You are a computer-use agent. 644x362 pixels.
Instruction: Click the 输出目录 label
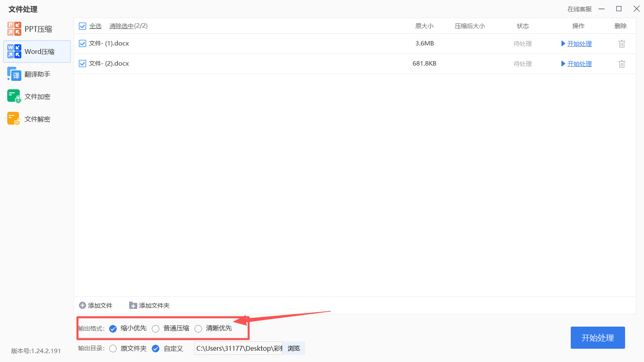coord(91,348)
